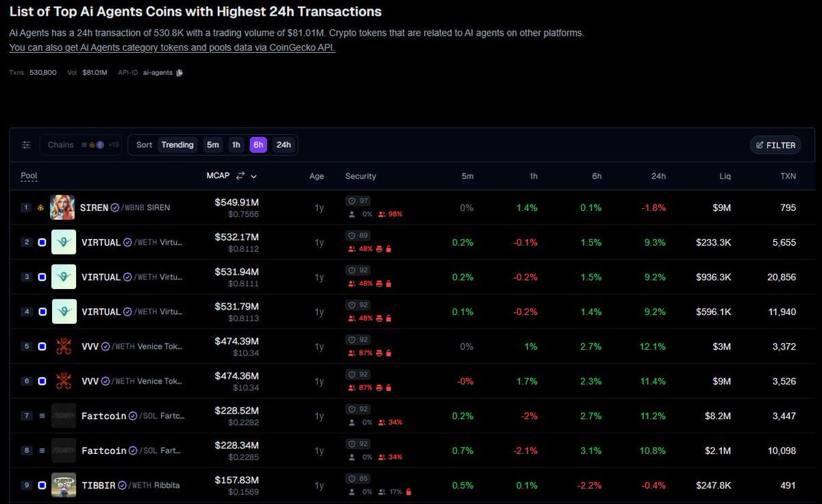The image size is (822, 504).
Task: Open Fartcoin logo in $228.34M row
Action: [63, 451]
